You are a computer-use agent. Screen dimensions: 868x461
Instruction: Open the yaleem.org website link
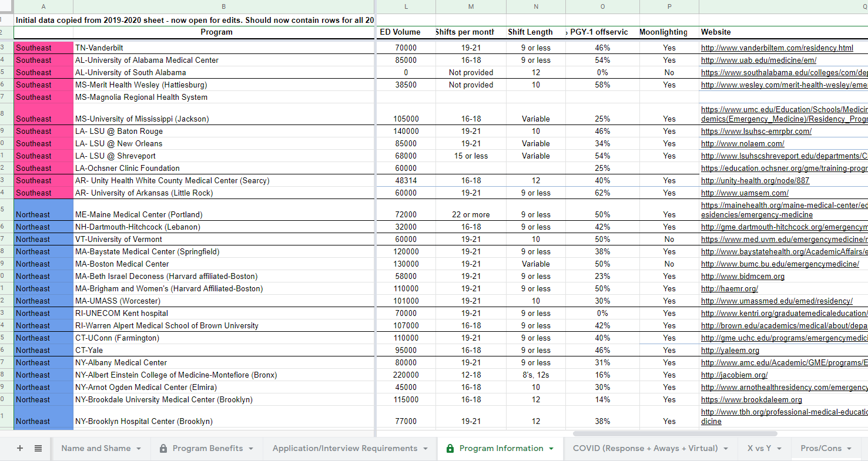point(730,350)
